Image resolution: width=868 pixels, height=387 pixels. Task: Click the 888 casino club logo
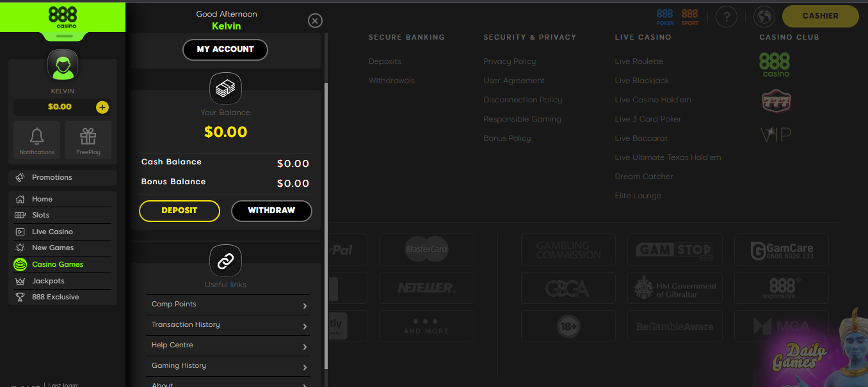point(775,65)
